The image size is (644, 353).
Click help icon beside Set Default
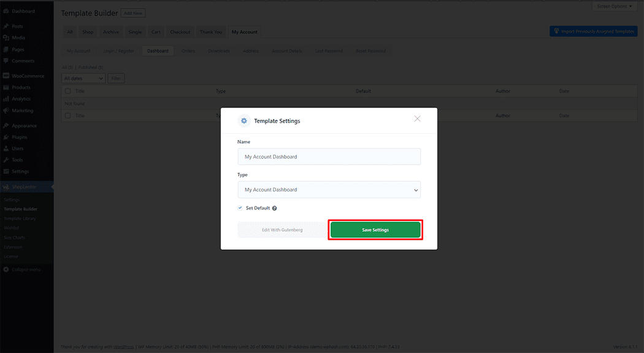275,208
